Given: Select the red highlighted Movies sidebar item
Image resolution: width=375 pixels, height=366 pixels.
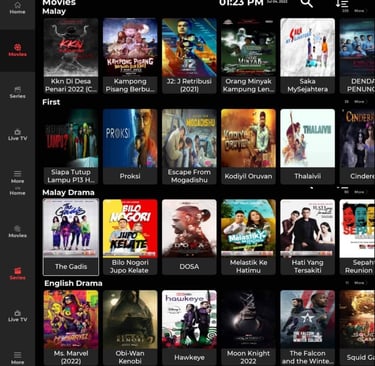Looking at the screenshot, I should (x=17, y=50).
